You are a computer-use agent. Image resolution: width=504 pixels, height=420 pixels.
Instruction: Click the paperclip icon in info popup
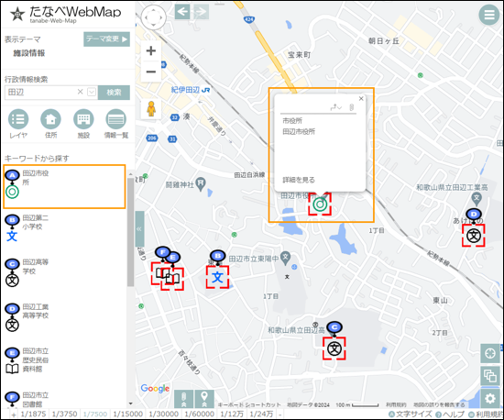click(x=352, y=107)
